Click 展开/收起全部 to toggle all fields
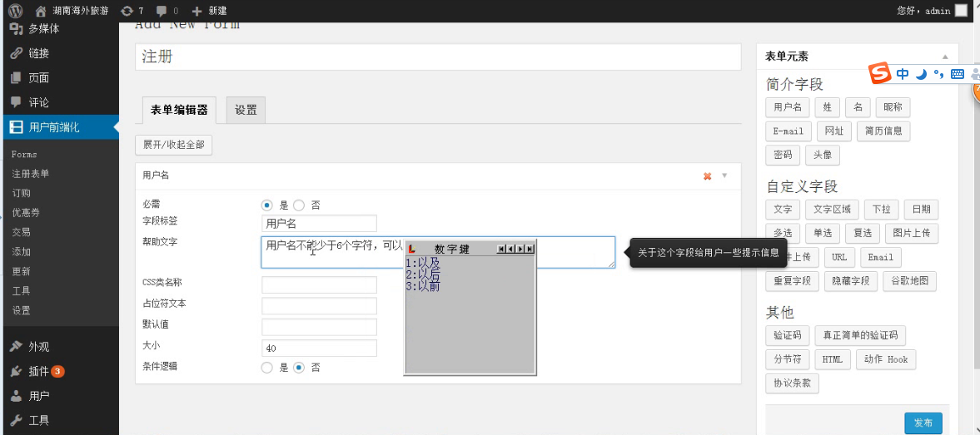Screen dimensions: 980x435 (x=174, y=145)
